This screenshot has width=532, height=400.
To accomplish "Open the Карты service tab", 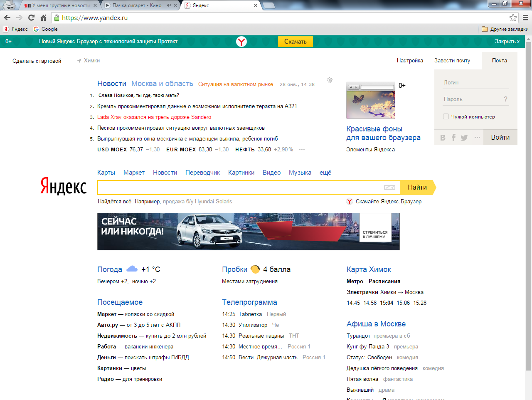I will coord(106,173).
